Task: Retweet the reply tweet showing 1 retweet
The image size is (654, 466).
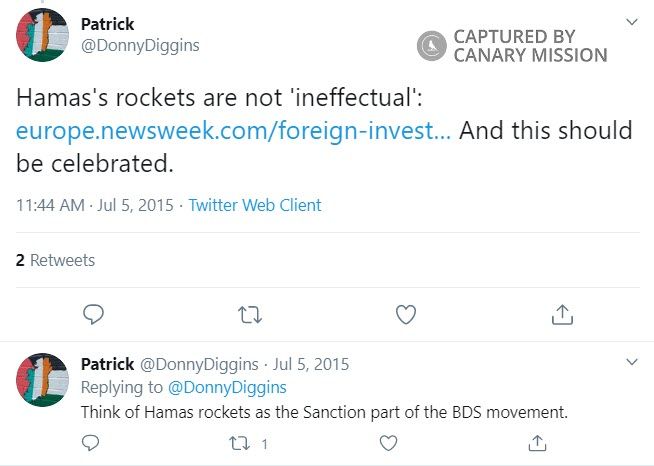Action: click(239, 442)
